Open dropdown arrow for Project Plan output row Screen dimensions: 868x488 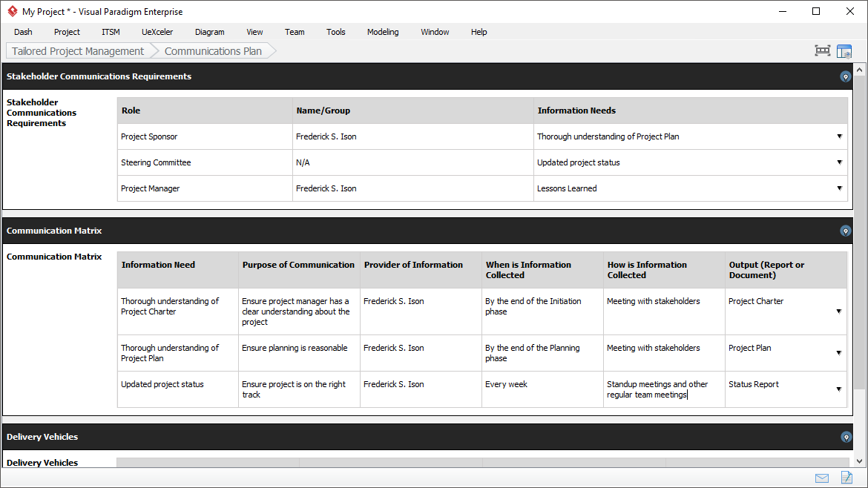pos(838,353)
